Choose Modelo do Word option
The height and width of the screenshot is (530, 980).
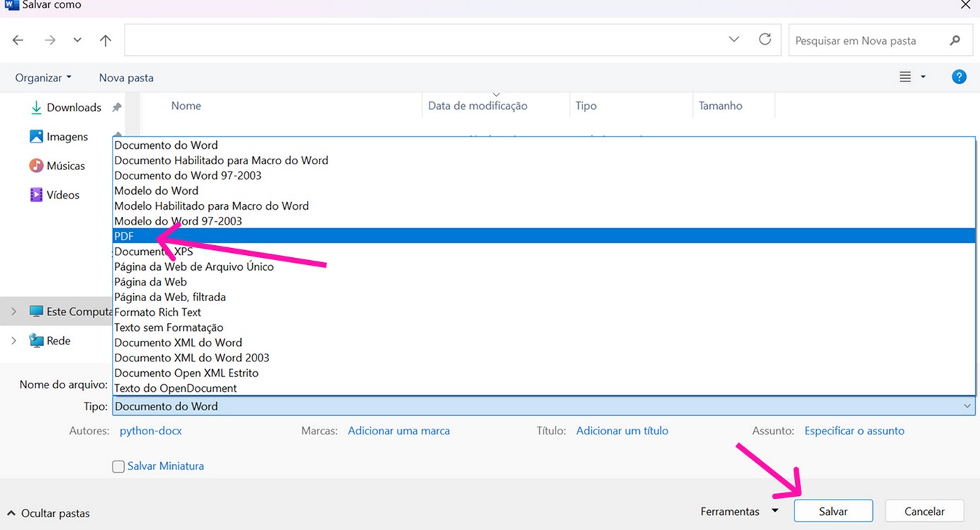[543, 191]
